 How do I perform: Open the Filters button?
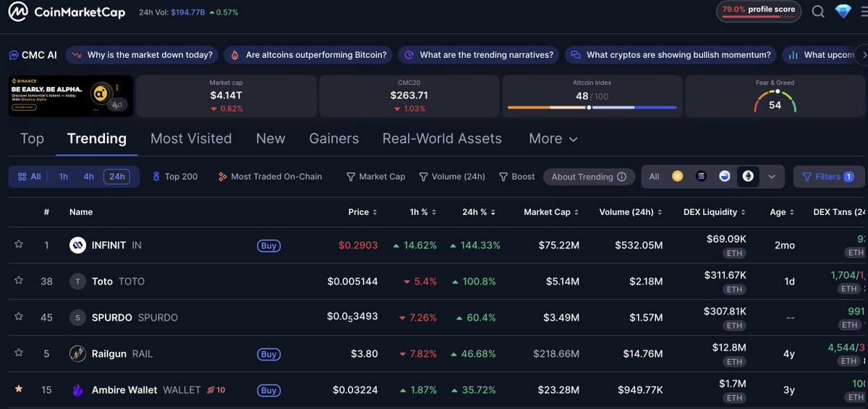point(828,177)
